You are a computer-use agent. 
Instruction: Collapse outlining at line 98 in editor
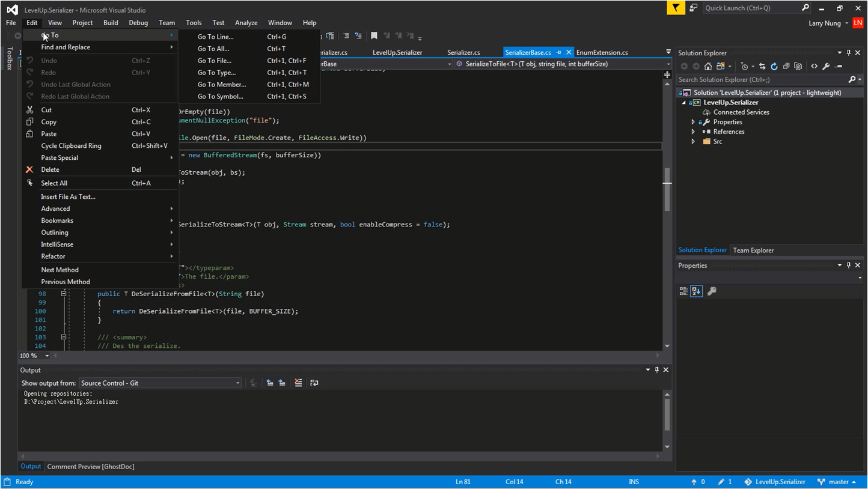tap(63, 294)
